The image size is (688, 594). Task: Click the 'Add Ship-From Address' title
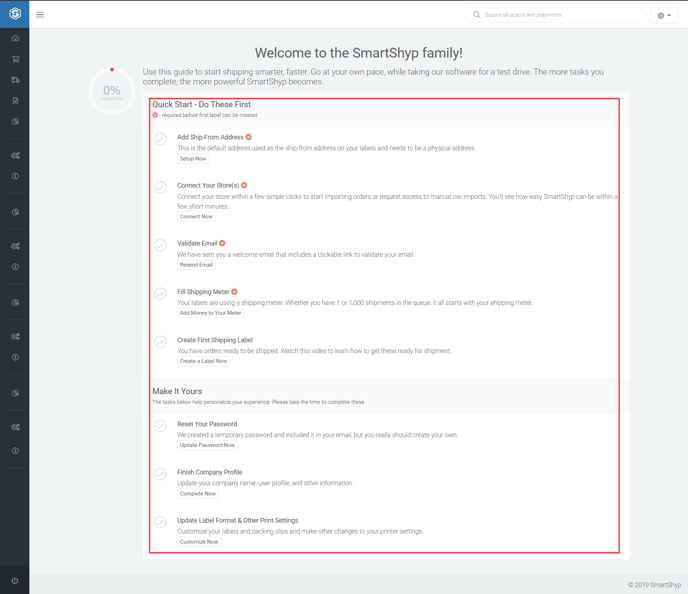pyautogui.click(x=210, y=137)
